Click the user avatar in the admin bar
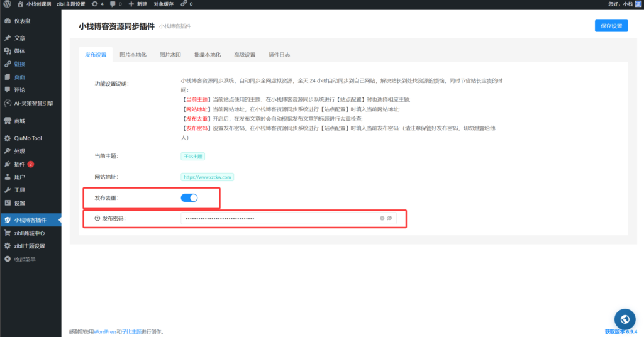This screenshot has width=644, height=337. [x=638, y=4]
